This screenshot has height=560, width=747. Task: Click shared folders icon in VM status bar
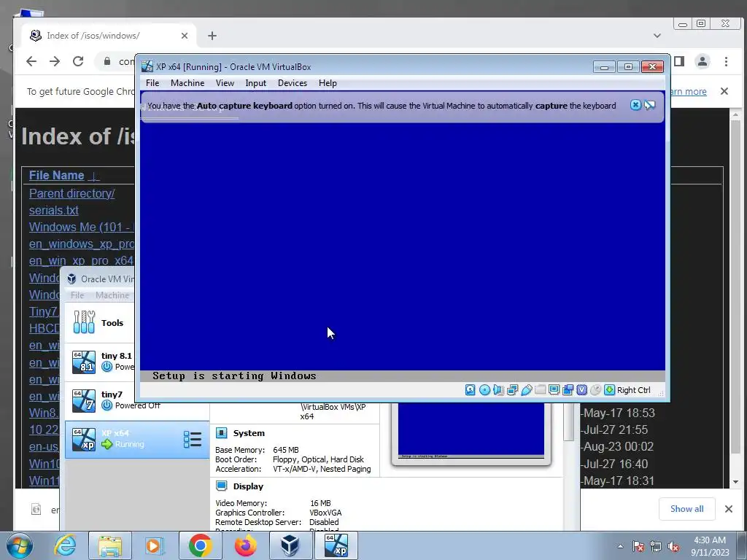click(541, 390)
